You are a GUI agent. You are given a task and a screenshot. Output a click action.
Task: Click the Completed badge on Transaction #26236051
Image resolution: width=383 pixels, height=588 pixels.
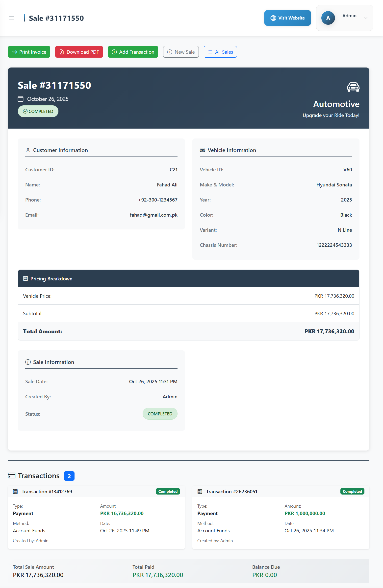352,492
